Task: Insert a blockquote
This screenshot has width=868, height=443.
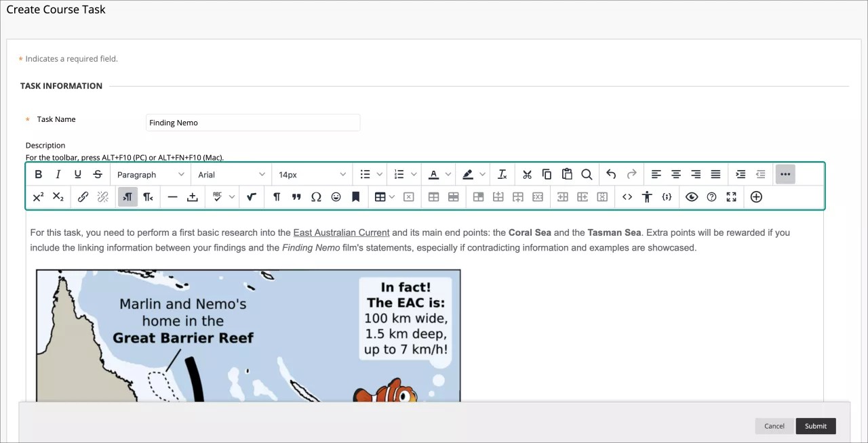Action: tap(296, 196)
